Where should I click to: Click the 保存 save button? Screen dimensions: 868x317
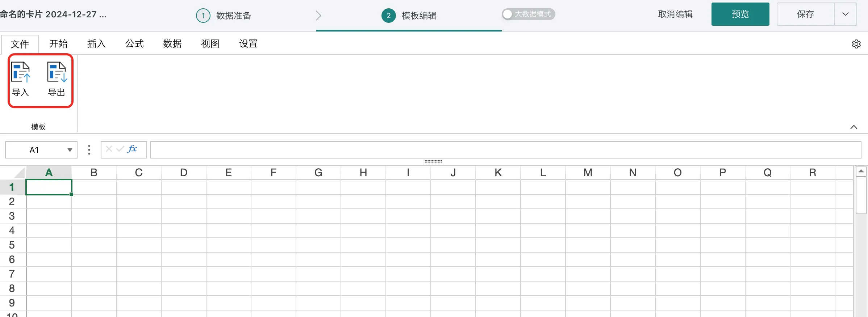pyautogui.click(x=806, y=14)
